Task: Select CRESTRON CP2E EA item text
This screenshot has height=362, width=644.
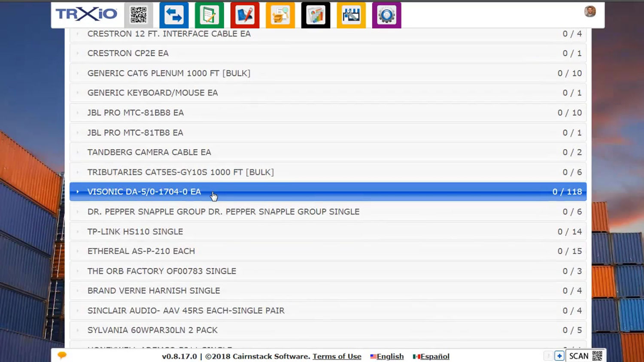Action: (128, 53)
